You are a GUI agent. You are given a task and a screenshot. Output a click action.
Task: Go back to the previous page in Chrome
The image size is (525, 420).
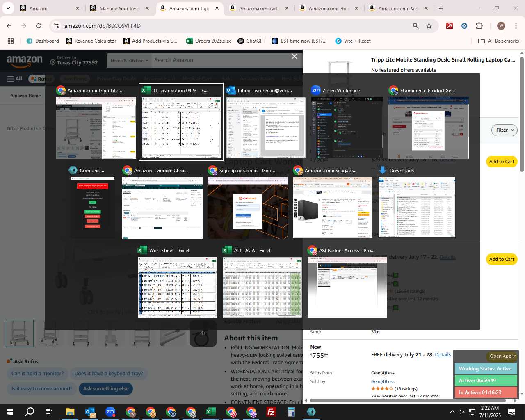(x=9, y=26)
